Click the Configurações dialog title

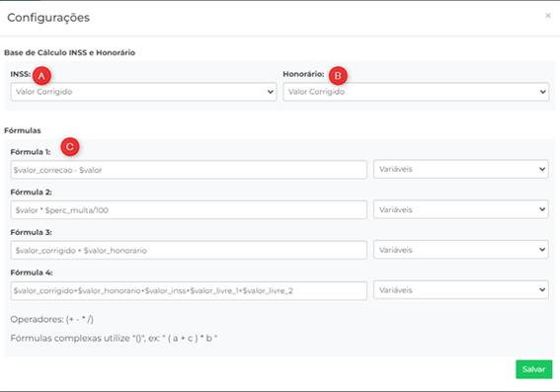(x=48, y=18)
